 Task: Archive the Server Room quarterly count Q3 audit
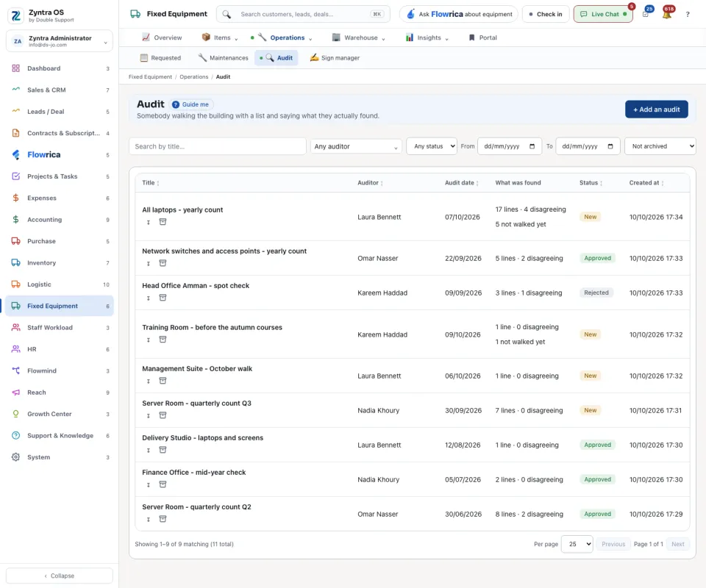(x=163, y=415)
